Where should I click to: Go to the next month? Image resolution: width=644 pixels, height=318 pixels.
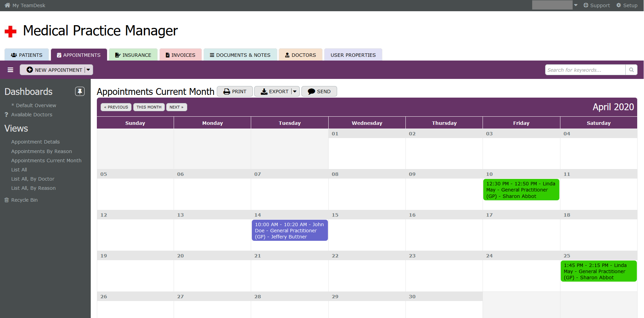coord(176,107)
